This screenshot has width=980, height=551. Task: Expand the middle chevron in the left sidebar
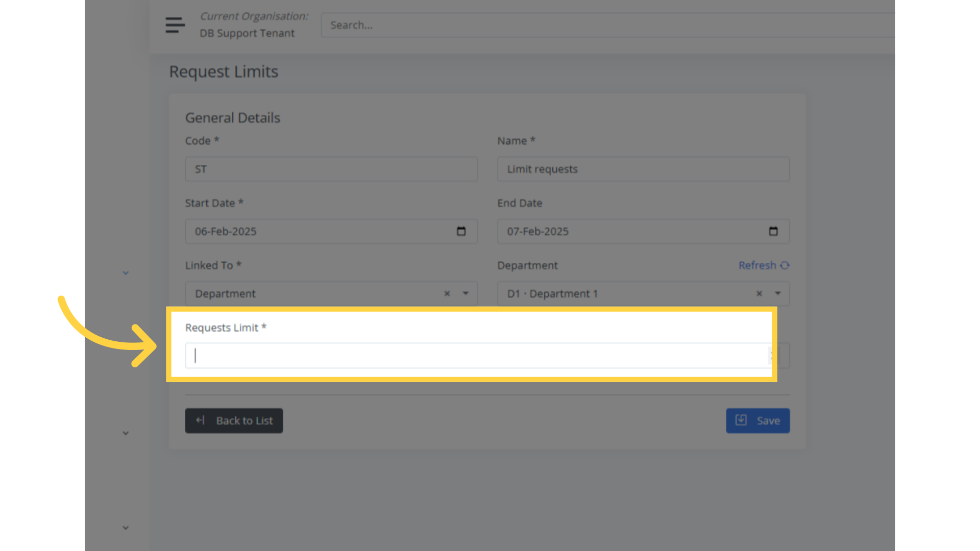click(x=125, y=433)
